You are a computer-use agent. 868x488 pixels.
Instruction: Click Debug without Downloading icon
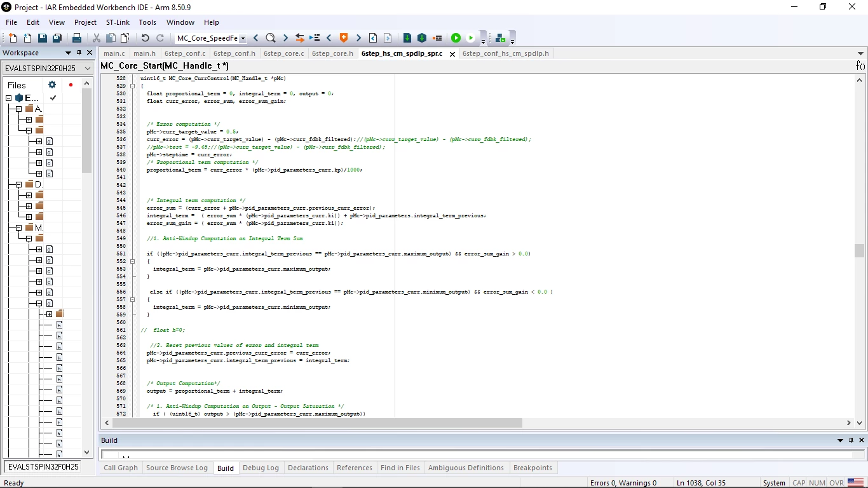click(x=471, y=38)
